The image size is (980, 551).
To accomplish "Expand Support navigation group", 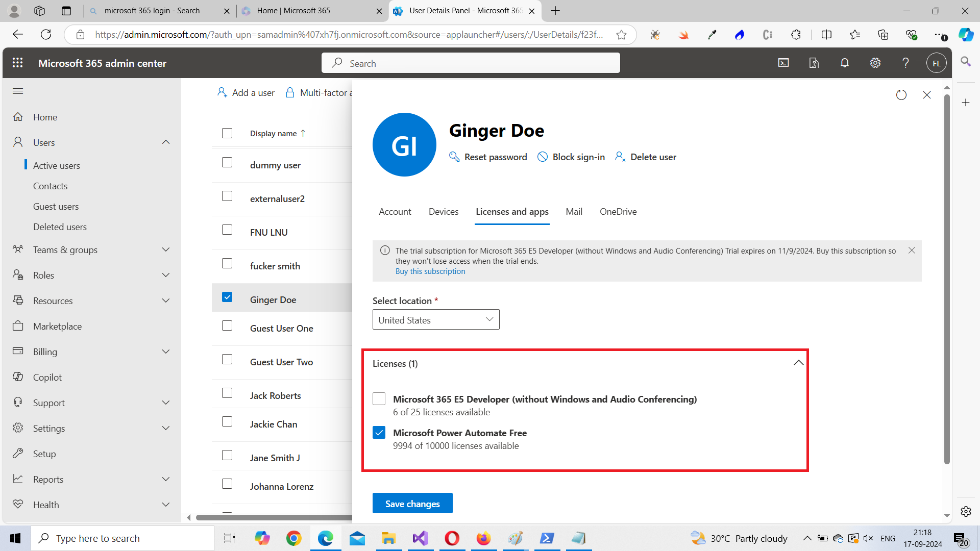I will click(x=166, y=403).
